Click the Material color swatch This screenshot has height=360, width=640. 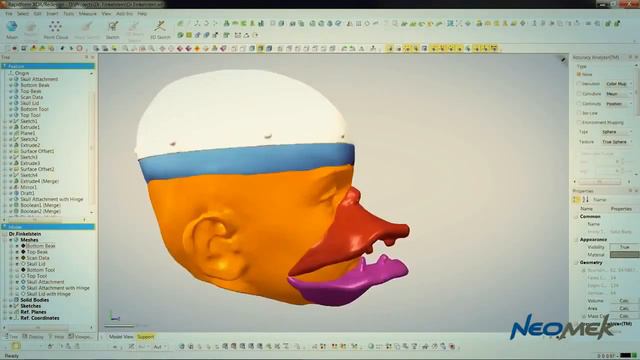pos(624,255)
